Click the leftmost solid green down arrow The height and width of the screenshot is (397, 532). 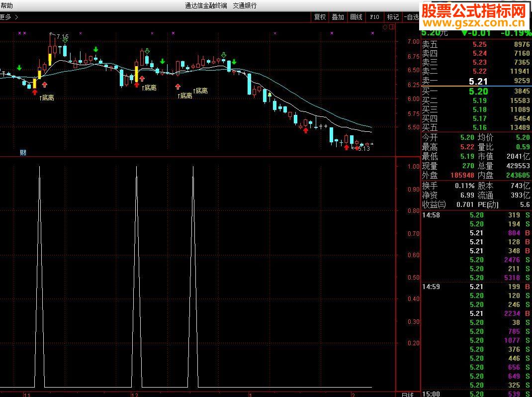pyautogui.click(x=19, y=68)
